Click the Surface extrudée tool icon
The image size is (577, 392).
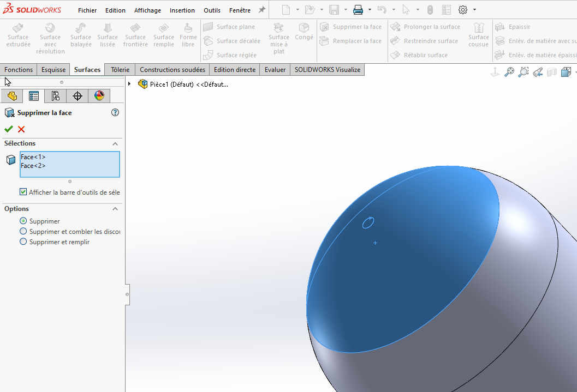tap(18, 28)
